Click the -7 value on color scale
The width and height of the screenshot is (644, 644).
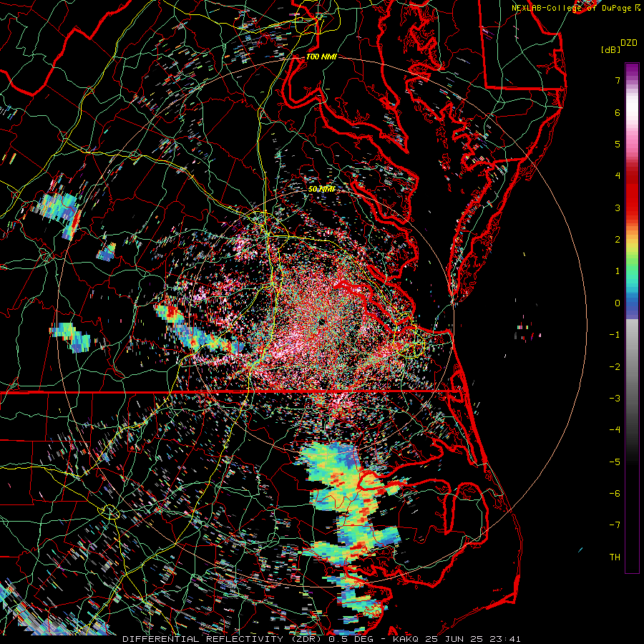615,525
